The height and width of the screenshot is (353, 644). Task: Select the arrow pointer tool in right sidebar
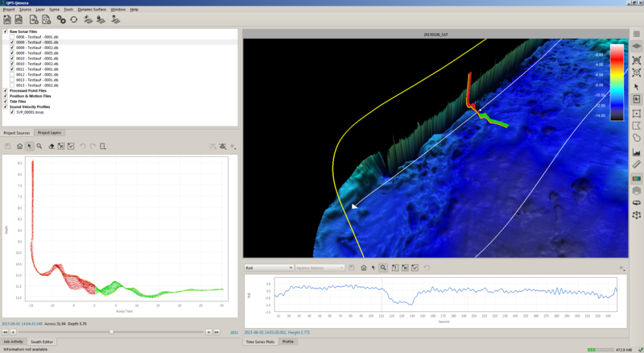click(x=637, y=86)
